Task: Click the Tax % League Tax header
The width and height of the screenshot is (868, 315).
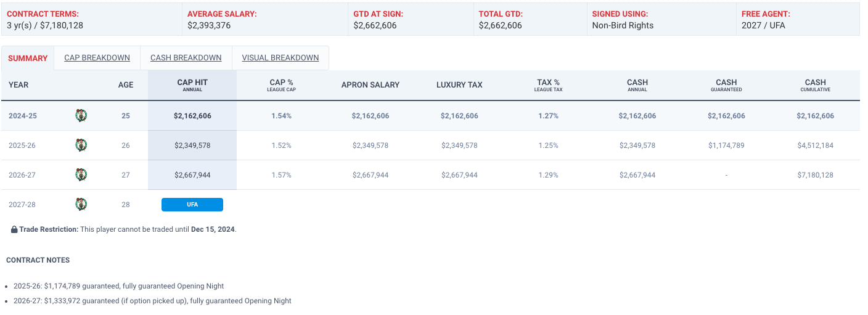Action: pyautogui.click(x=548, y=85)
